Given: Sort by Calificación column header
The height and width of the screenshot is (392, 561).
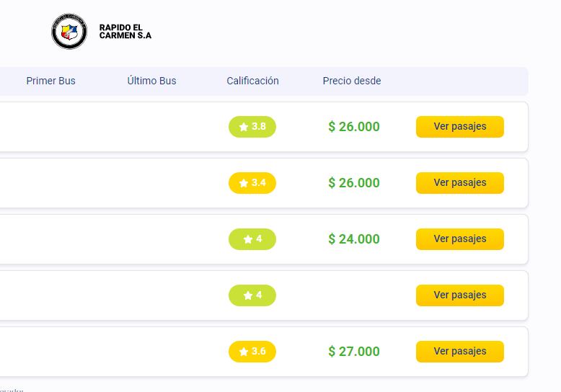Looking at the screenshot, I should click(252, 81).
